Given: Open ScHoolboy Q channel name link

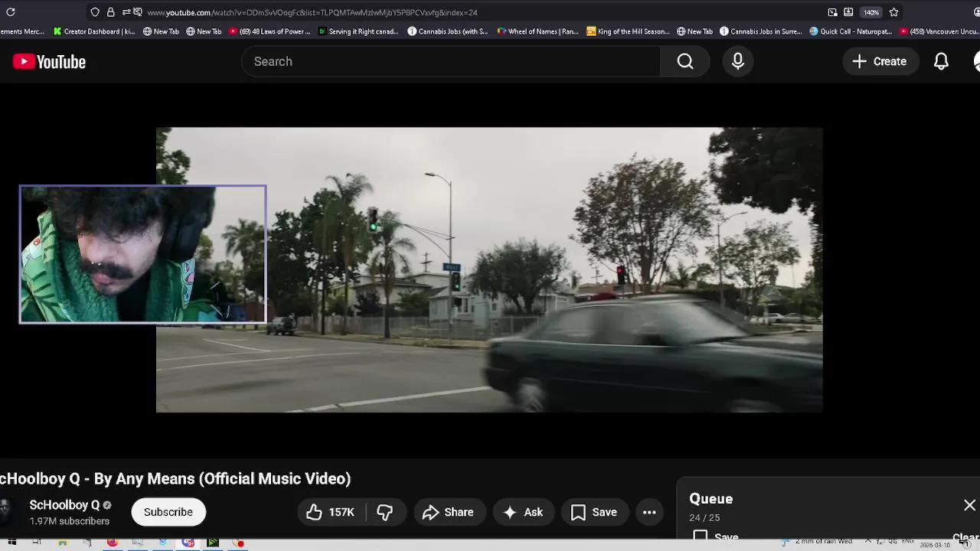Looking at the screenshot, I should click(x=64, y=505).
